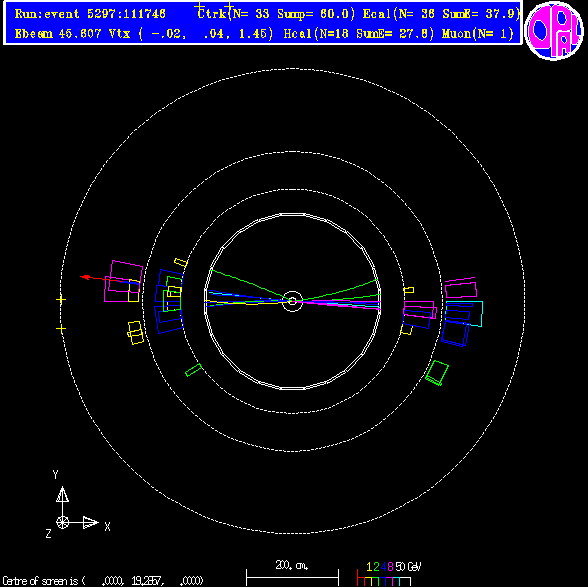
Task: Click the magenta cluster at upper right
Action: click(x=461, y=288)
